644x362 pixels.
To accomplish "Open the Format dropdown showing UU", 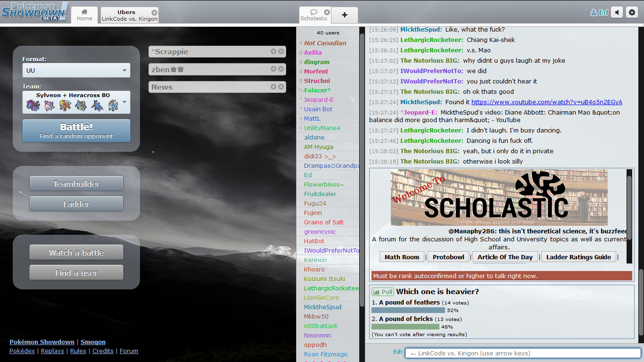I will tap(76, 70).
